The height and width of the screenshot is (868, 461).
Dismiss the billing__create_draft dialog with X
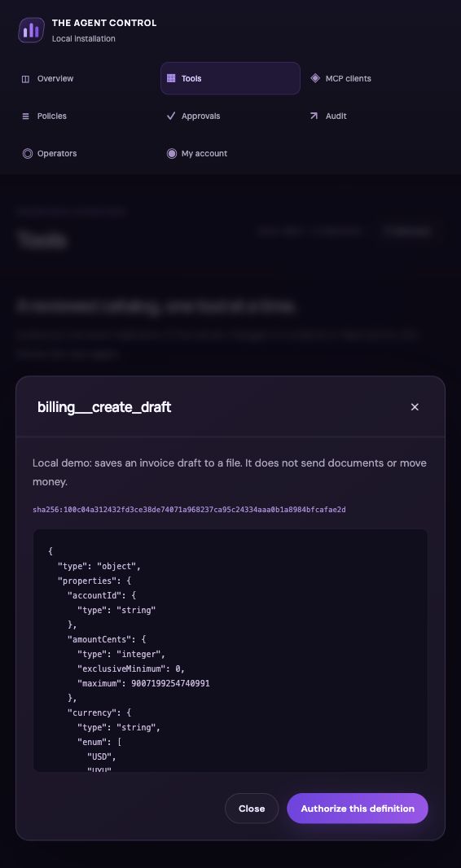(x=415, y=407)
